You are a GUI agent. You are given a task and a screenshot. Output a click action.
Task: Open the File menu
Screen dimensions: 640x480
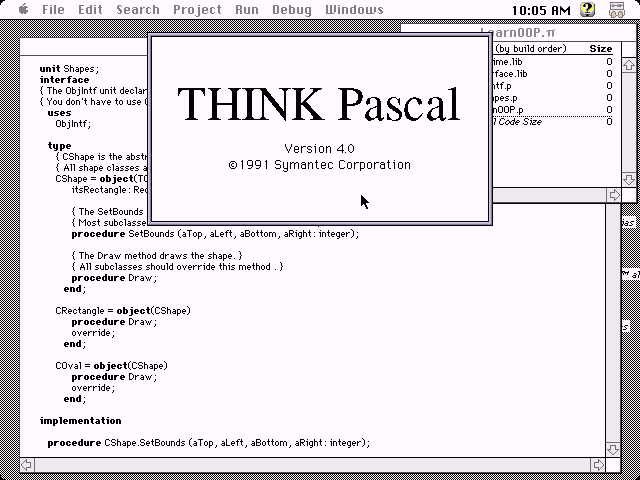[x=53, y=9]
